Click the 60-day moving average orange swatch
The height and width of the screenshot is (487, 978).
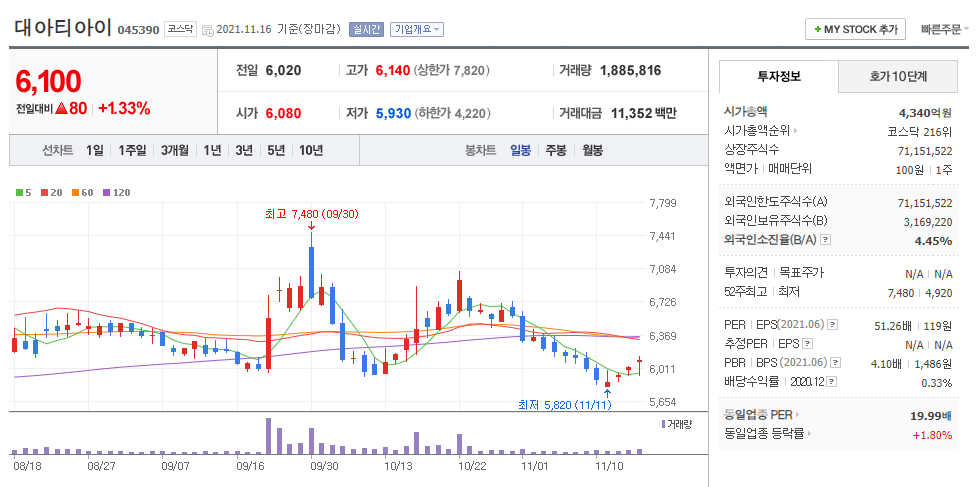click(x=75, y=193)
